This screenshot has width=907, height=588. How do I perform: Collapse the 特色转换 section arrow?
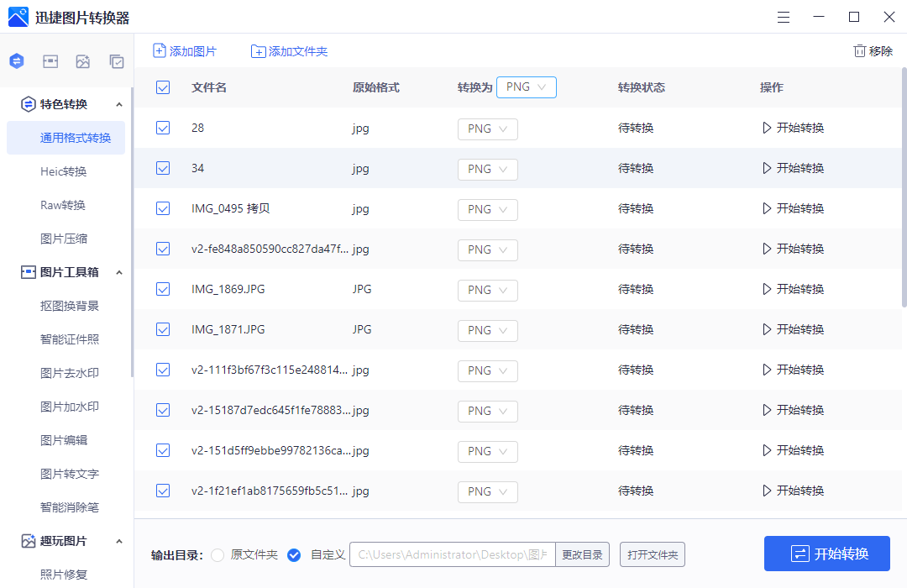pyautogui.click(x=119, y=105)
